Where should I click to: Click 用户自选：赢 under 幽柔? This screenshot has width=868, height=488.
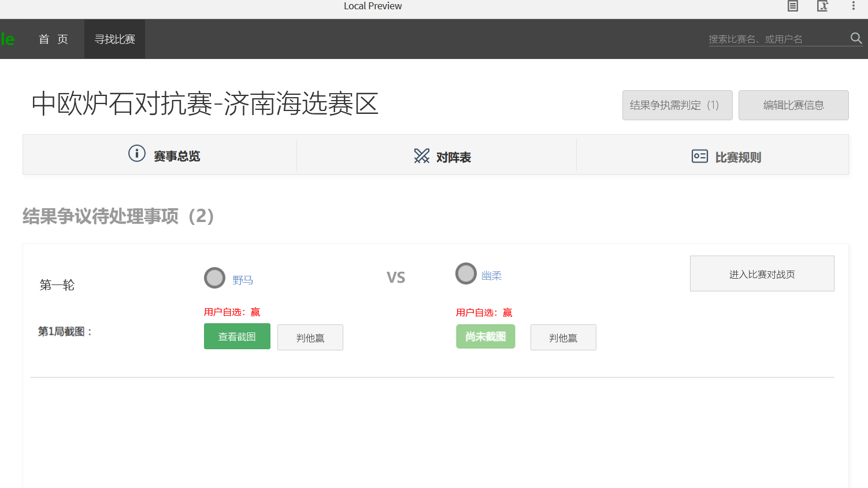click(484, 312)
